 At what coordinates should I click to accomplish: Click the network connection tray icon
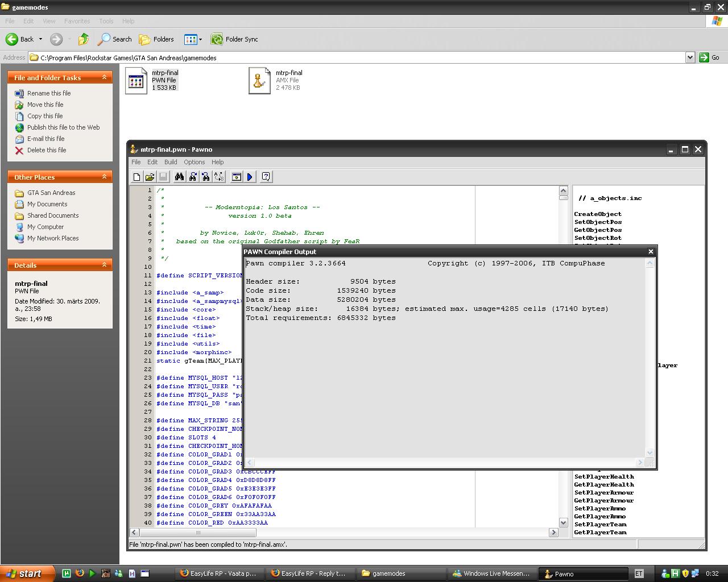click(x=696, y=573)
